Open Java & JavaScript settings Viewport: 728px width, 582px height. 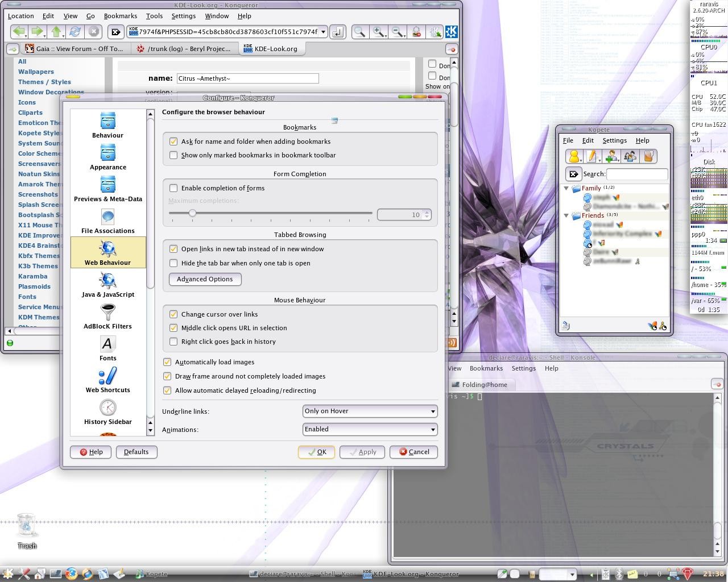(108, 284)
